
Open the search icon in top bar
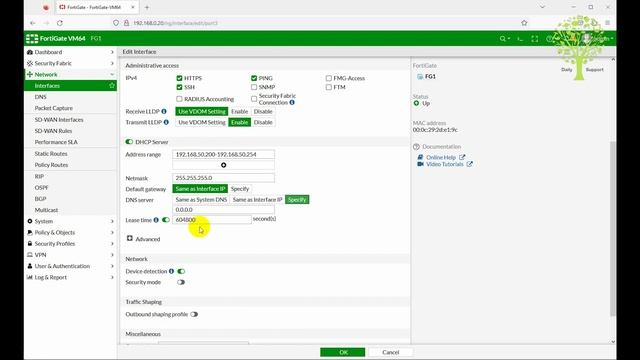(x=504, y=39)
